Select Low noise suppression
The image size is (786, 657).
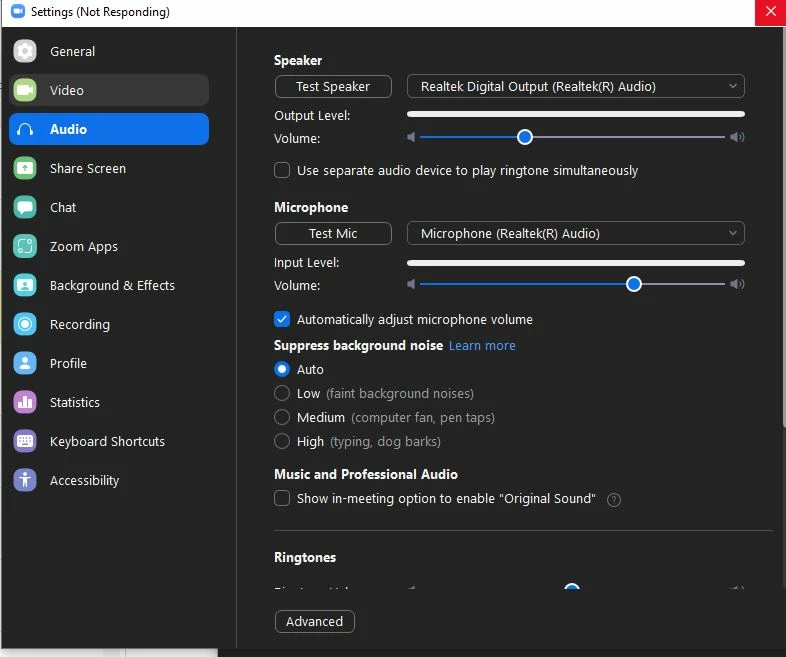282,393
